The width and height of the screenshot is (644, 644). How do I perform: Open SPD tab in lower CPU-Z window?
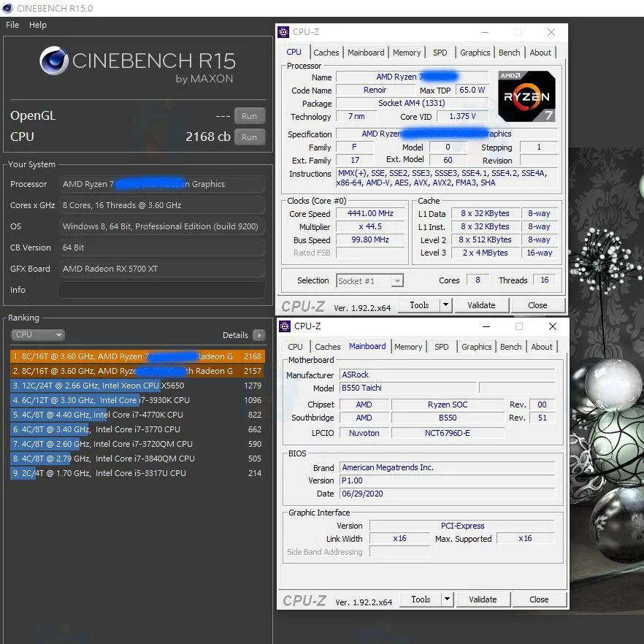[x=442, y=347]
